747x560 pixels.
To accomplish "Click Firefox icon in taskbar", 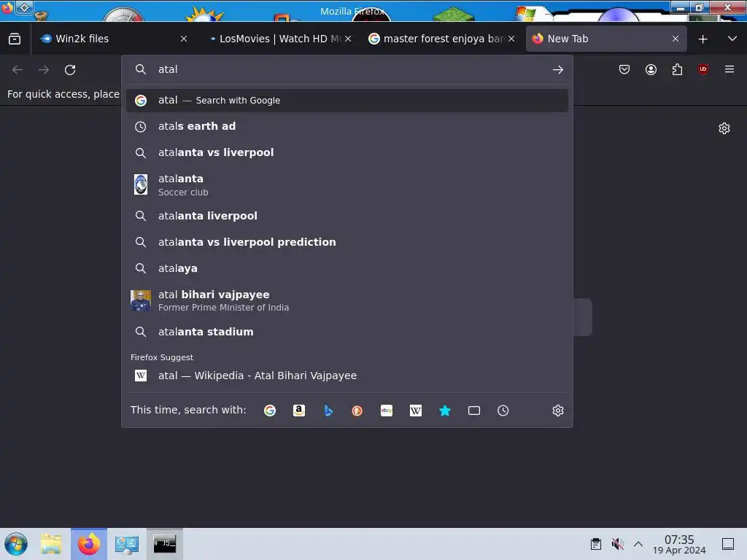I will click(89, 544).
